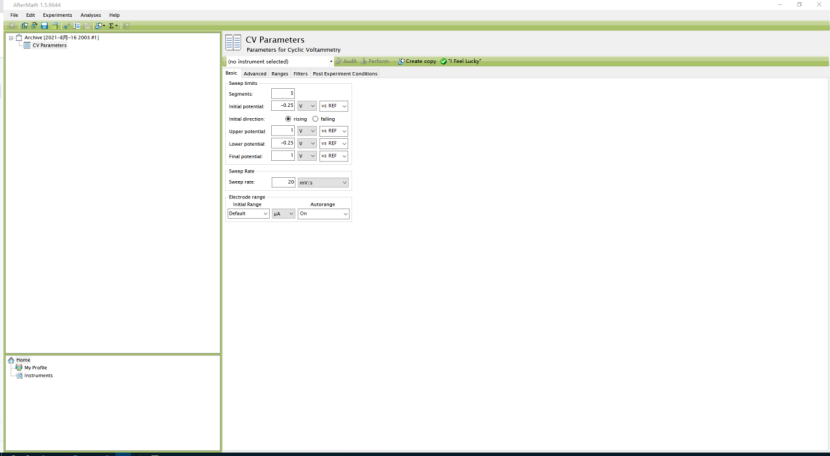Viewport: 830px width, 456px height.
Task: Switch to the Filters tab
Action: [x=300, y=74]
